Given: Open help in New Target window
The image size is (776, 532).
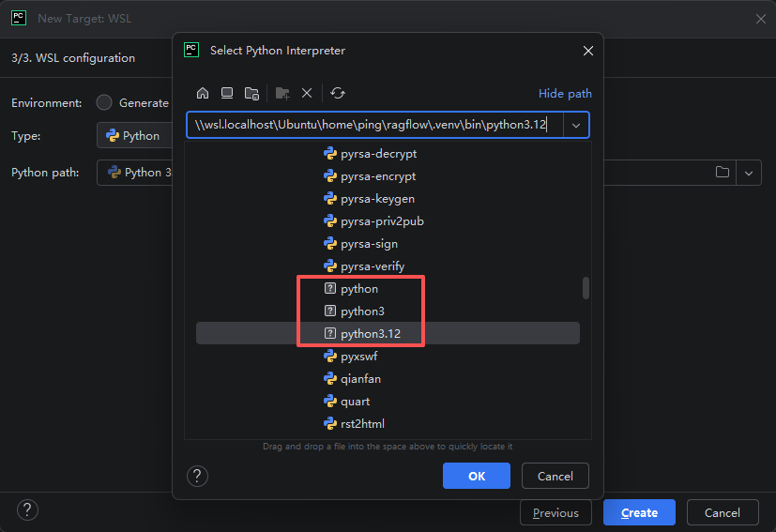Looking at the screenshot, I should click(x=28, y=509).
